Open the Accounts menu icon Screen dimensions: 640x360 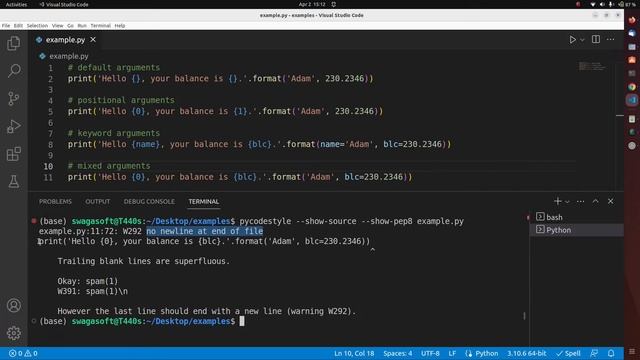click(13, 305)
